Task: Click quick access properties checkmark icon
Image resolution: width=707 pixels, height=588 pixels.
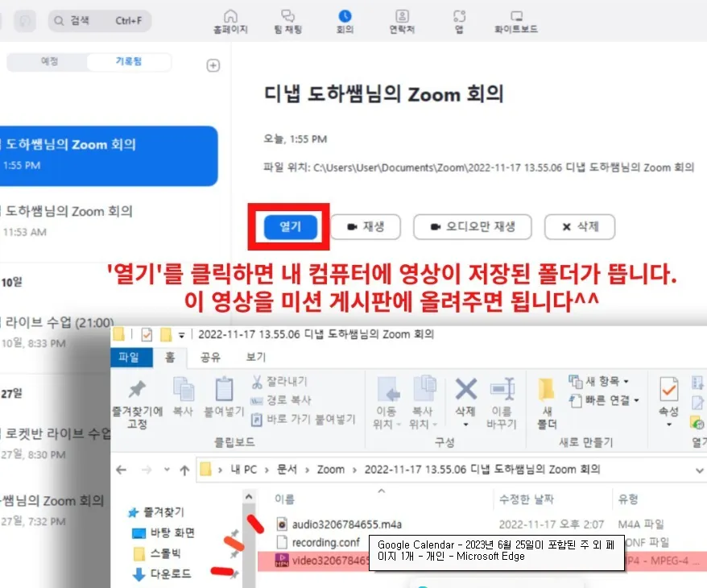Action: (147, 334)
